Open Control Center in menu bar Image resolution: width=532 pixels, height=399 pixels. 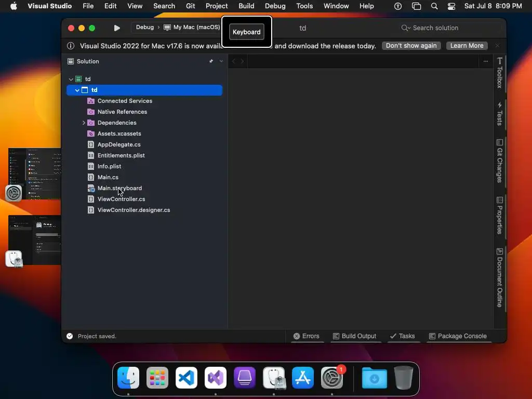click(x=451, y=6)
